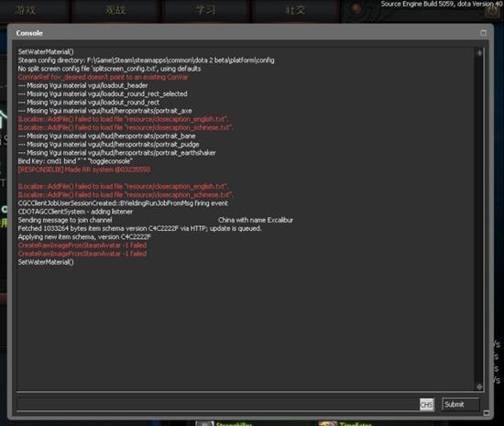Click the Submit button

pyautogui.click(x=461, y=405)
